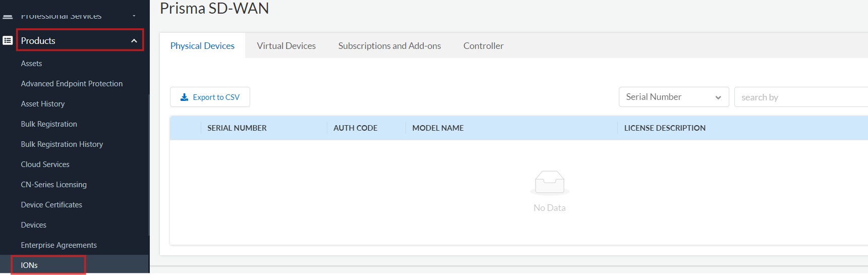Viewport: 868px width, 275px height.
Task: Expand the Professional Services dropdown arrow
Action: click(134, 16)
